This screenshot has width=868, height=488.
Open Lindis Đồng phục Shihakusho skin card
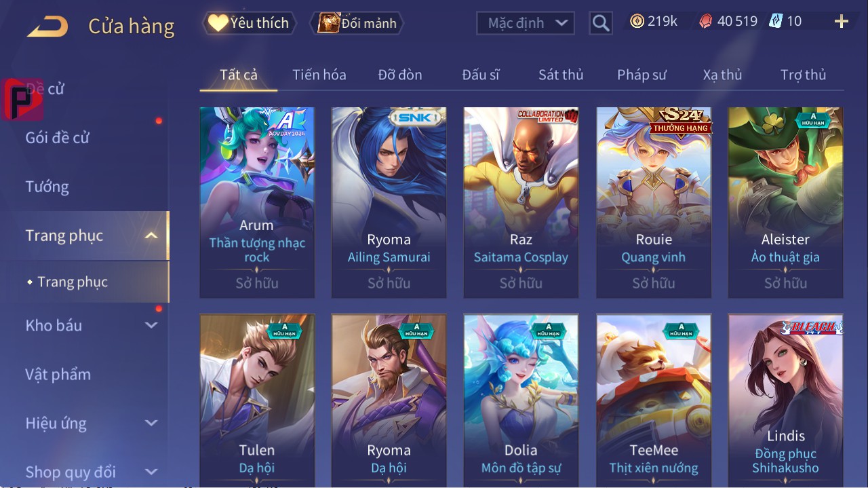pos(785,400)
